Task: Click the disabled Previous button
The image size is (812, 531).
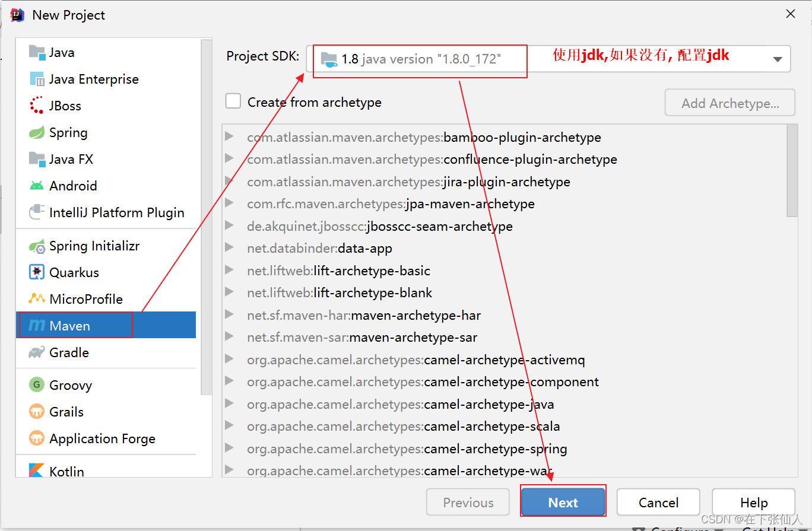Action: coord(468,503)
